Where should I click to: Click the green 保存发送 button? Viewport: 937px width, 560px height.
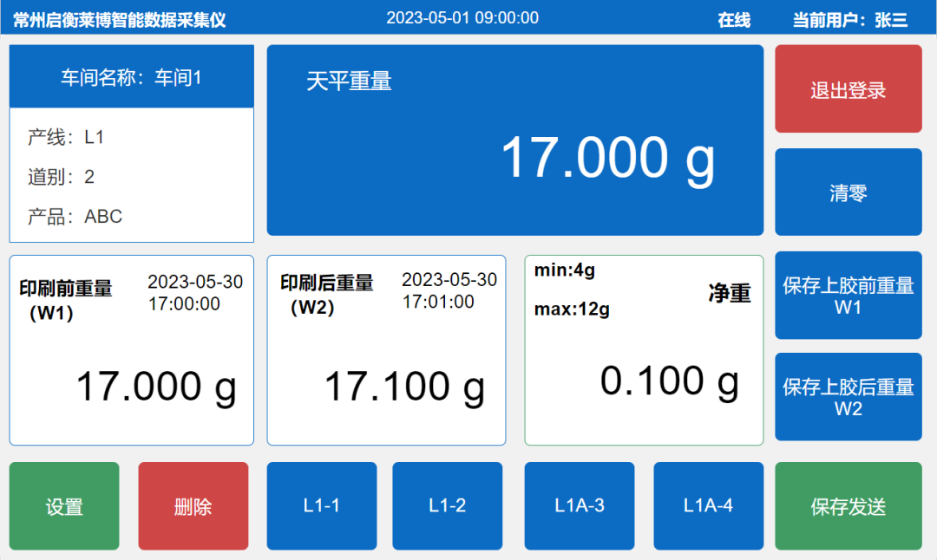(848, 506)
